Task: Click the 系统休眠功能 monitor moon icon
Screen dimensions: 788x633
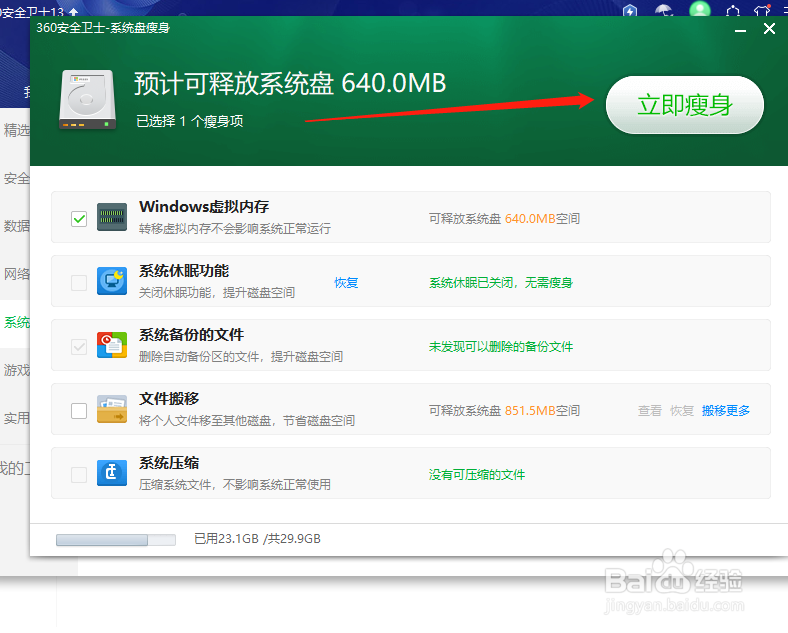Action: point(112,281)
